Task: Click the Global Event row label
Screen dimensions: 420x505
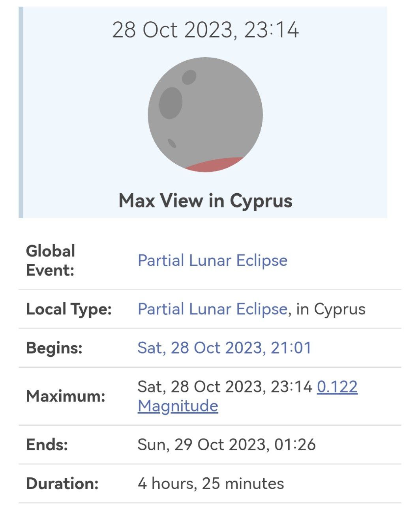Action: pos(51,260)
